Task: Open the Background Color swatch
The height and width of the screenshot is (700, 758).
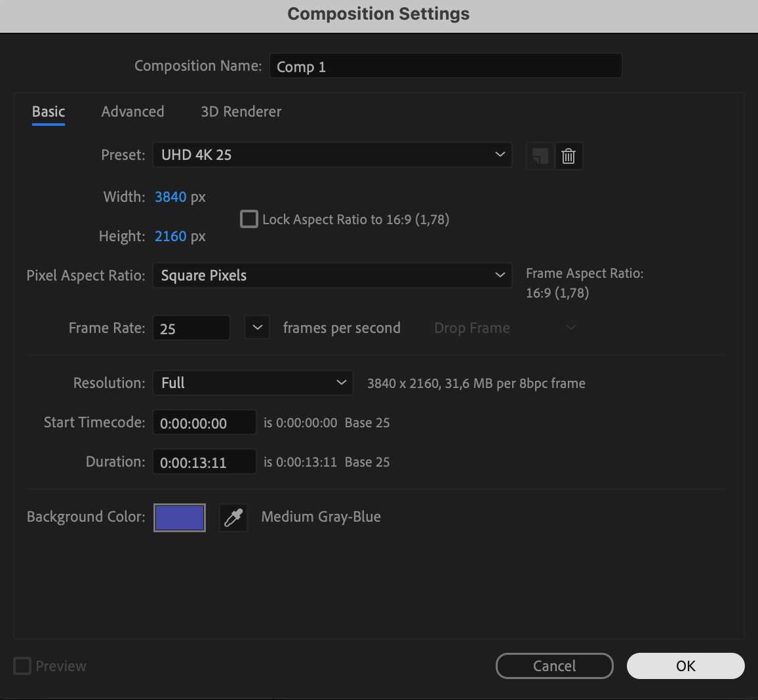Action: click(x=180, y=518)
